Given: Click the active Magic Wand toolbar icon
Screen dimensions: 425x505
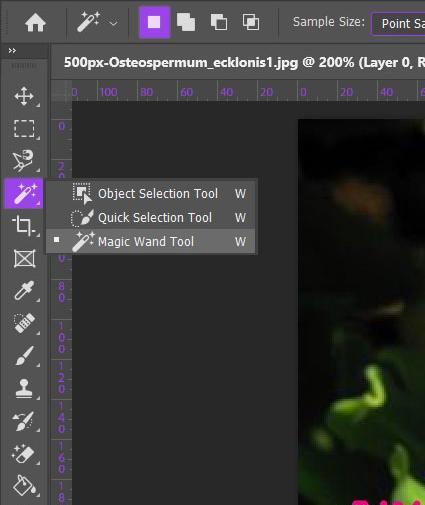Looking at the screenshot, I should click(23, 193).
